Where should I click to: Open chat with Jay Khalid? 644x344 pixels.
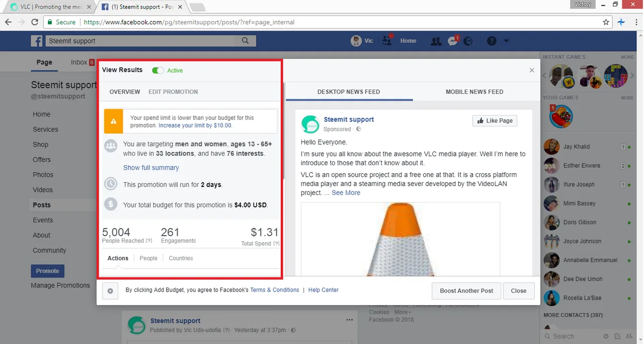[x=587, y=147]
